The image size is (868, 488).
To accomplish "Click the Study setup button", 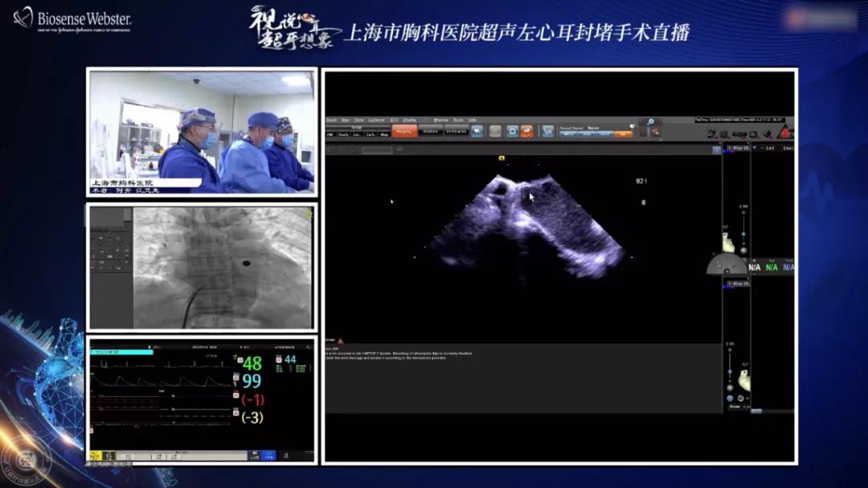I will coord(342,134).
